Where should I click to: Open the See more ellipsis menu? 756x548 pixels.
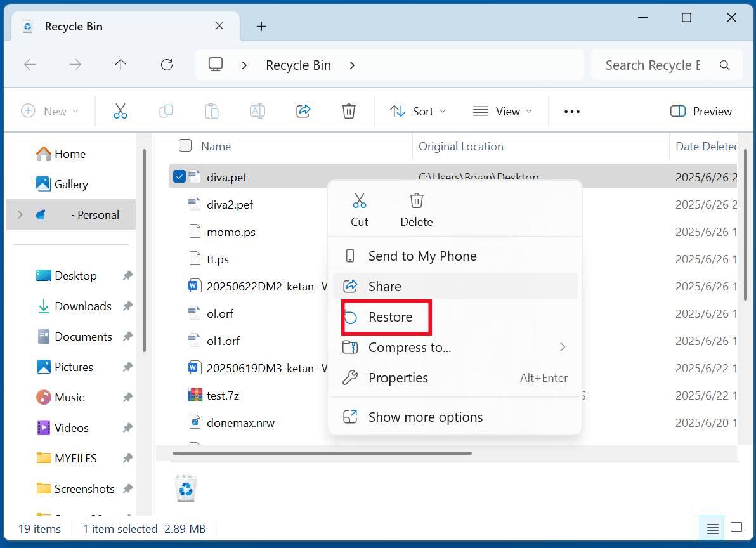point(571,111)
